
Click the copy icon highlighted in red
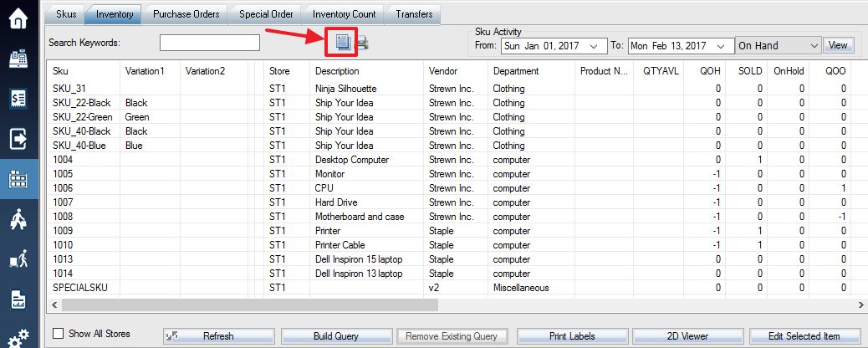343,42
